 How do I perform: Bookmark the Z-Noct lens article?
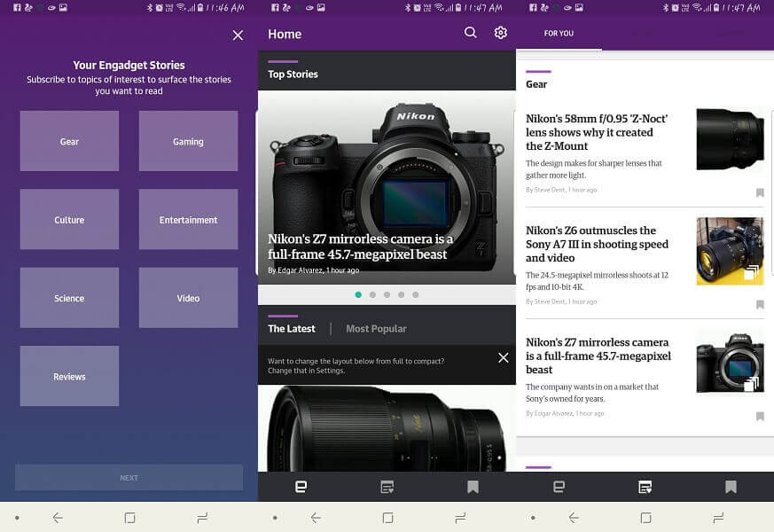(x=760, y=192)
